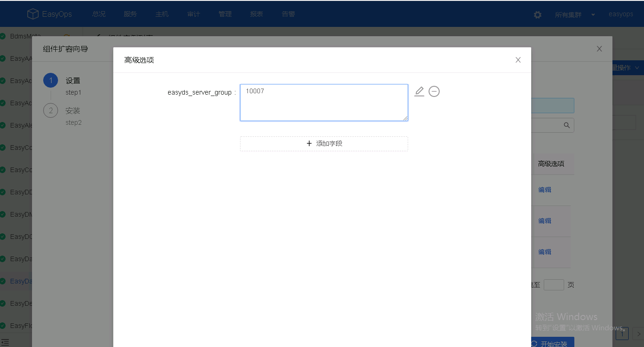Screen dimensions: 644x347
Task: Open the 主机 menu
Action: (x=162, y=14)
